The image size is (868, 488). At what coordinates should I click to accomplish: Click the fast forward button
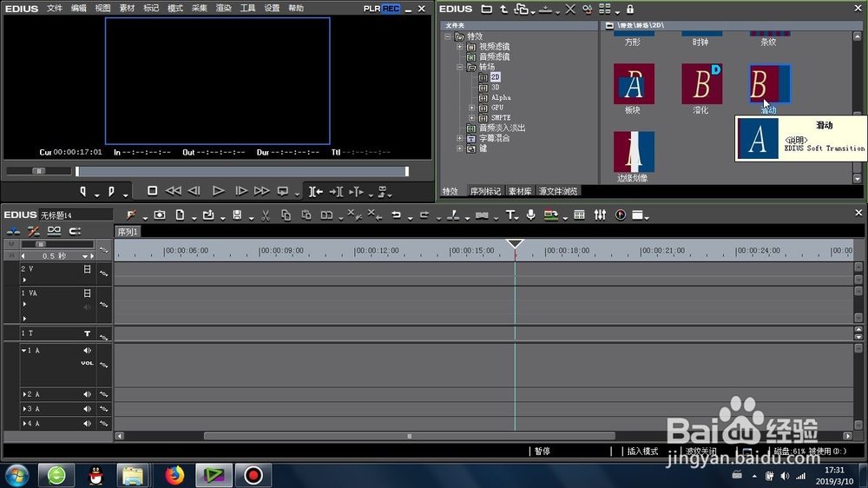coord(261,190)
